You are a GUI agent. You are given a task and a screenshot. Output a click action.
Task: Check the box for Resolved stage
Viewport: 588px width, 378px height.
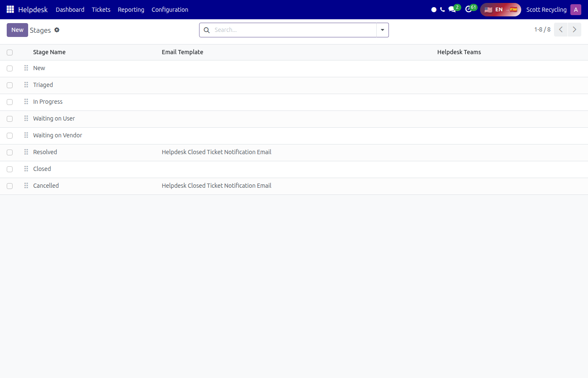point(10,152)
